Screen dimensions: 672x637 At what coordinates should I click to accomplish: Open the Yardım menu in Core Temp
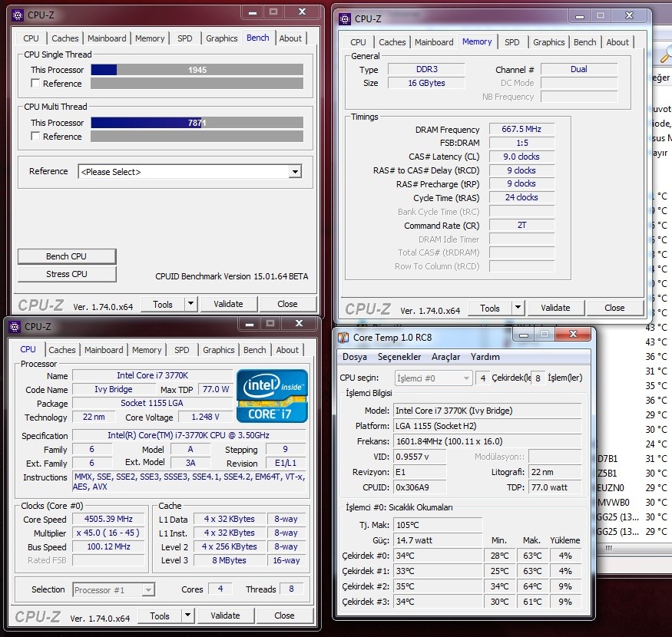tap(485, 357)
